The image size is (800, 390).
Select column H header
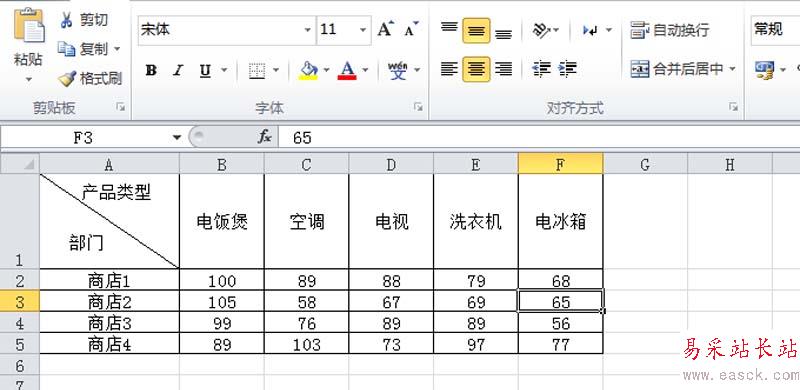pyautogui.click(x=730, y=164)
